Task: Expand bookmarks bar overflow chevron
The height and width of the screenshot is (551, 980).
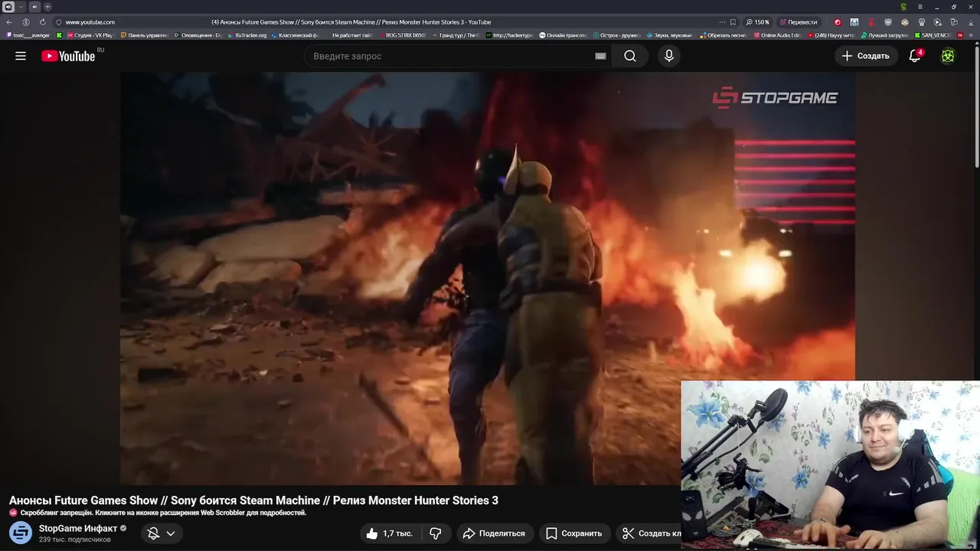Action: click(972, 35)
